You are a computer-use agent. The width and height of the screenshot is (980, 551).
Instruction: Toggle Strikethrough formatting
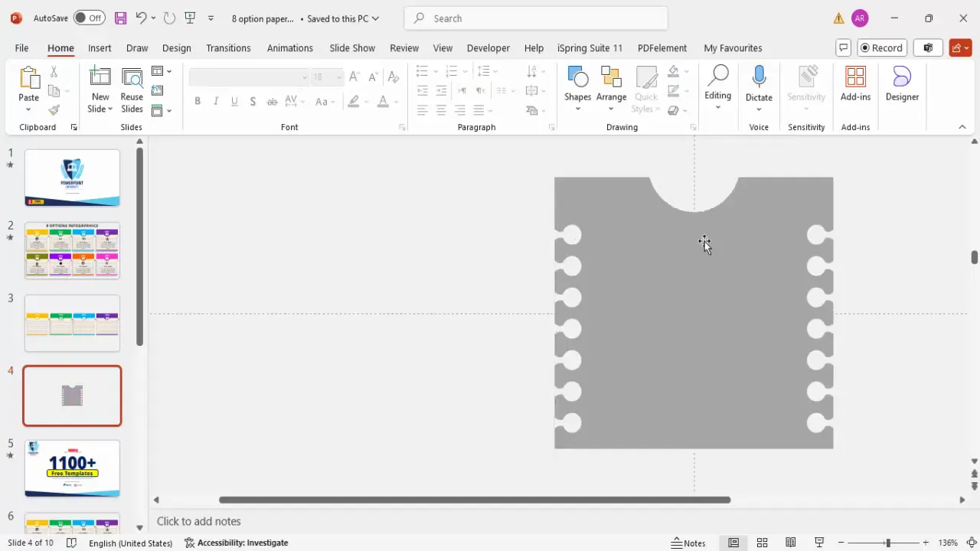click(x=272, y=101)
